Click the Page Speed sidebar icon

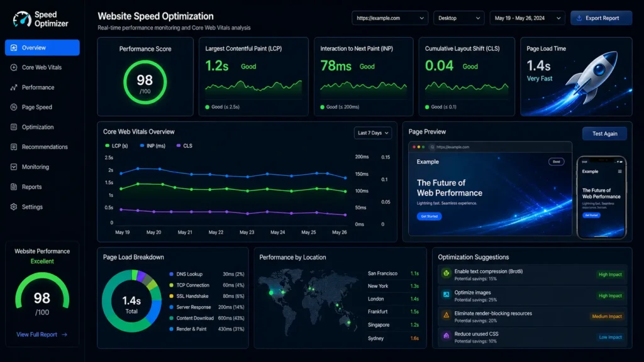pos(14,107)
